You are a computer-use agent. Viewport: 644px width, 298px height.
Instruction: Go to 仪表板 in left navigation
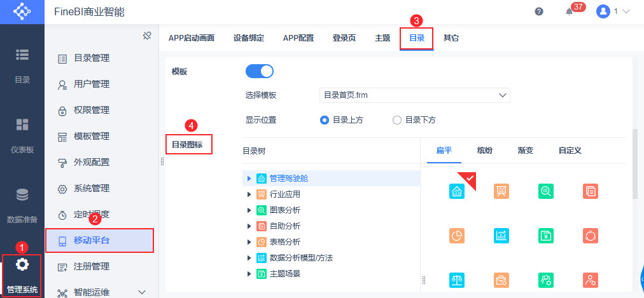(x=22, y=135)
